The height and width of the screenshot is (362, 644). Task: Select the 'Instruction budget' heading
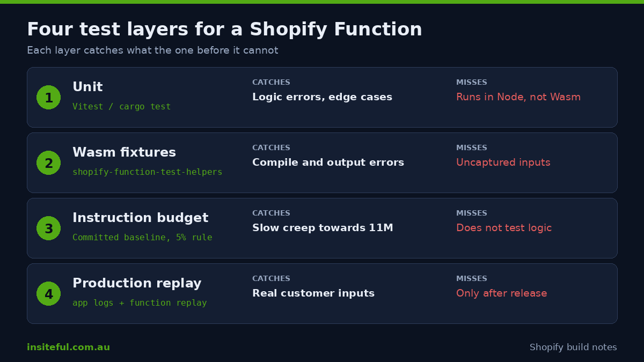coord(140,218)
